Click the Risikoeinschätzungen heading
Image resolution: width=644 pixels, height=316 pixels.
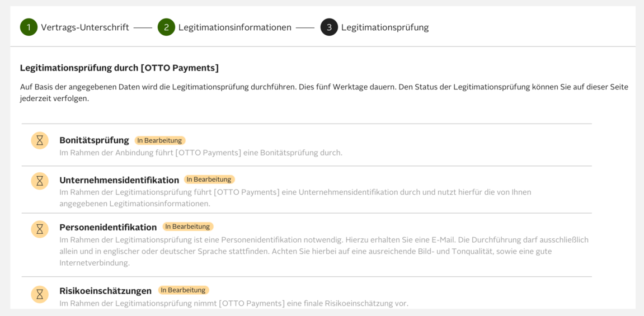(x=105, y=291)
